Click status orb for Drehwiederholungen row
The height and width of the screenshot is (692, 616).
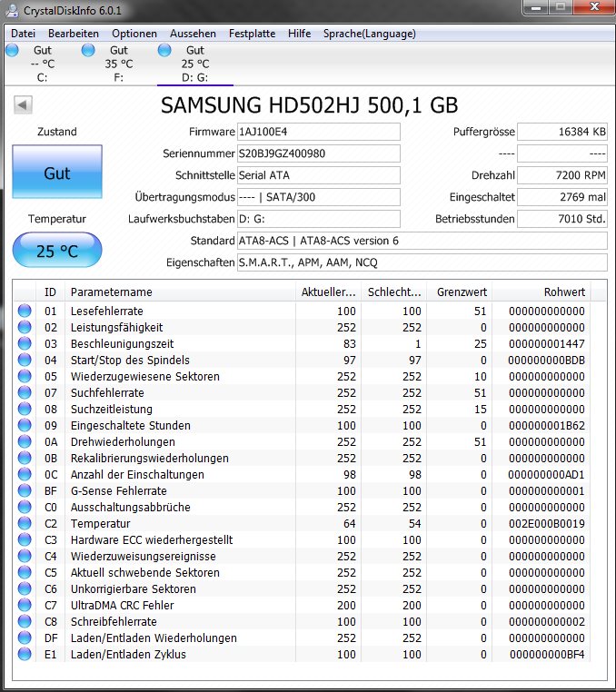coord(25,441)
